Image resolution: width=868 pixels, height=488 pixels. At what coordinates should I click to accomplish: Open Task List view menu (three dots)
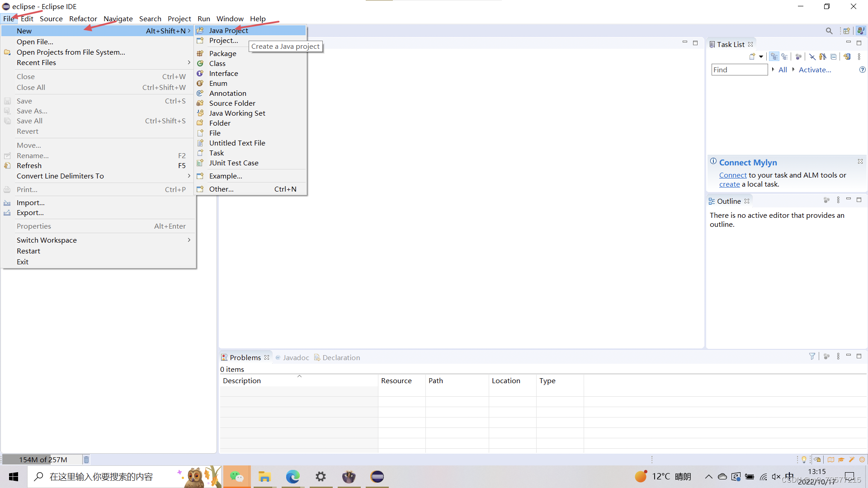click(859, 57)
